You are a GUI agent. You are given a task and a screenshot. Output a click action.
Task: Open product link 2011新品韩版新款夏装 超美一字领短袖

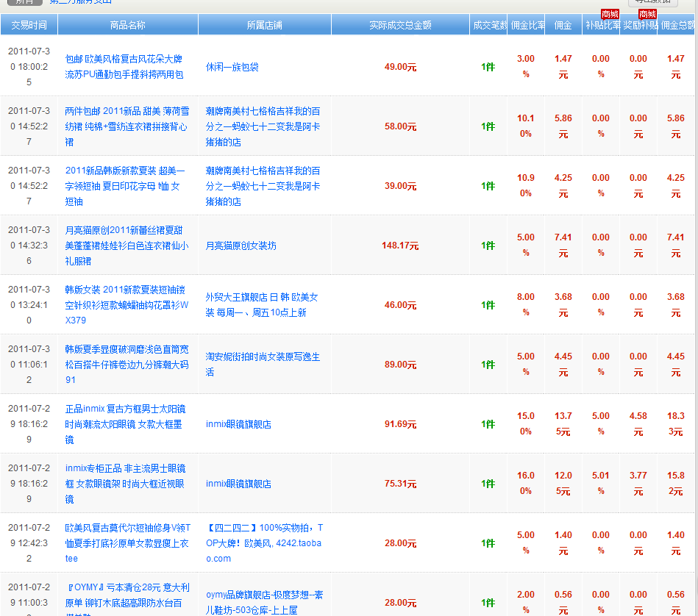coord(125,186)
